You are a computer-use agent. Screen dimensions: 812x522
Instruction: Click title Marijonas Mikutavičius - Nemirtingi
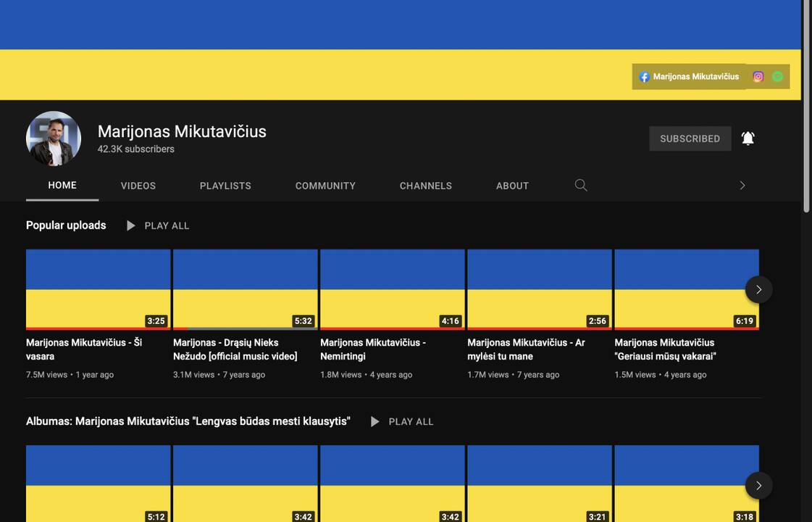pos(373,349)
